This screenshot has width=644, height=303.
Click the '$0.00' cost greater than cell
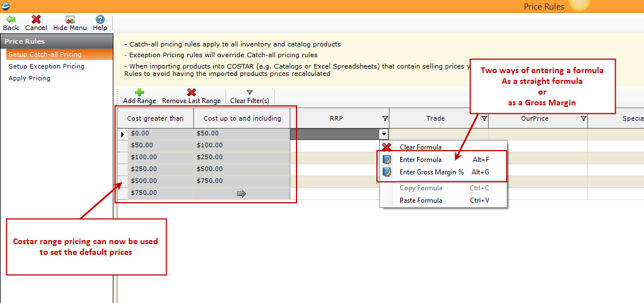tap(160, 134)
